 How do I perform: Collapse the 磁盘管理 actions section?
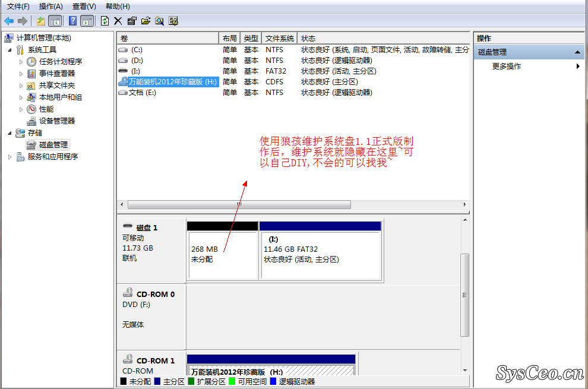[578, 52]
